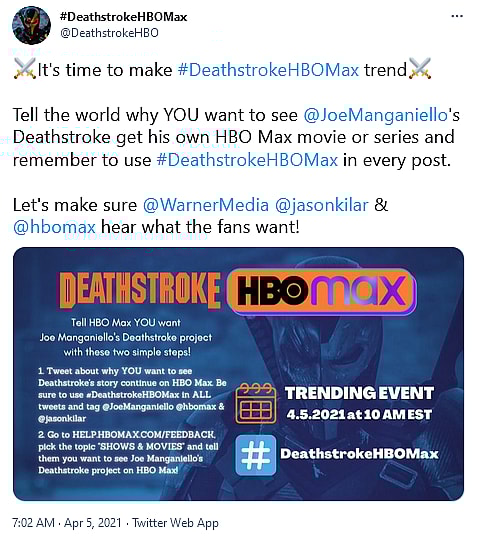Click the crossed swords emoji before "It's time"
The height and width of the screenshot is (536, 478).
[25, 69]
